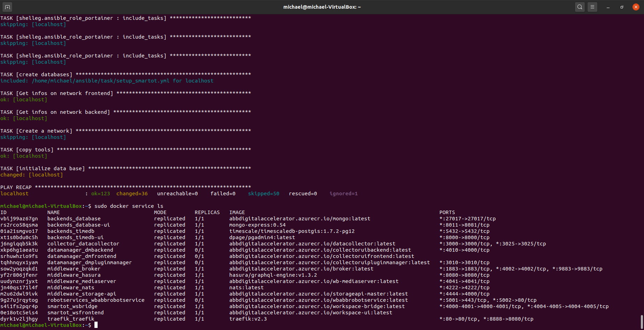The width and height of the screenshot is (644, 330).
Task: Open the terminal hamburger menu
Action: click(x=592, y=7)
